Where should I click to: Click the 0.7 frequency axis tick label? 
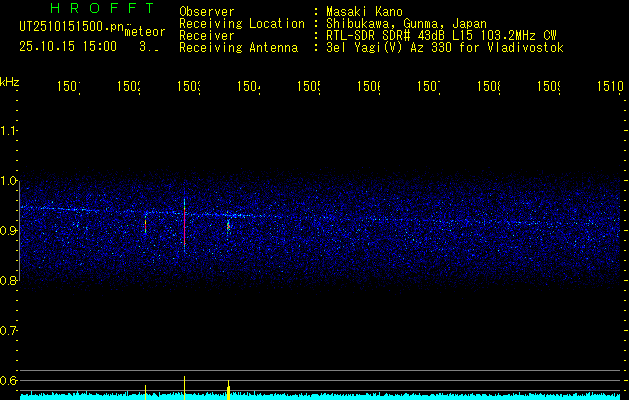tap(9, 330)
